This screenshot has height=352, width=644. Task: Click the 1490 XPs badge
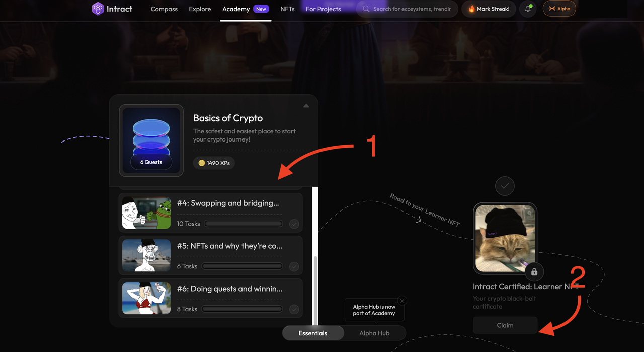pyautogui.click(x=214, y=163)
